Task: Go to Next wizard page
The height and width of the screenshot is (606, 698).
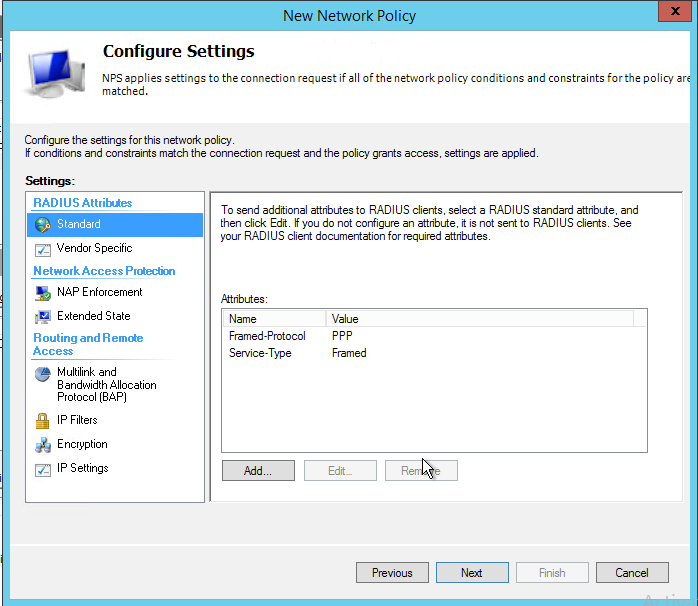Action: 472,573
